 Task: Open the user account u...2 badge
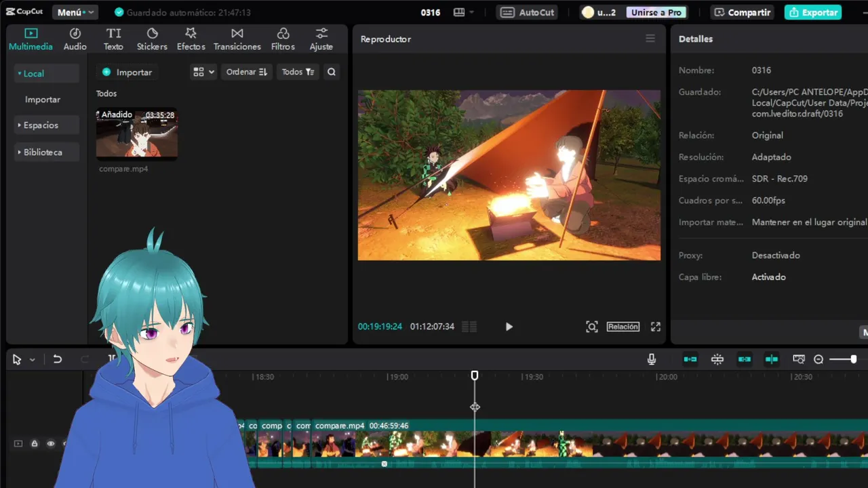pyautogui.click(x=599, y=12)
